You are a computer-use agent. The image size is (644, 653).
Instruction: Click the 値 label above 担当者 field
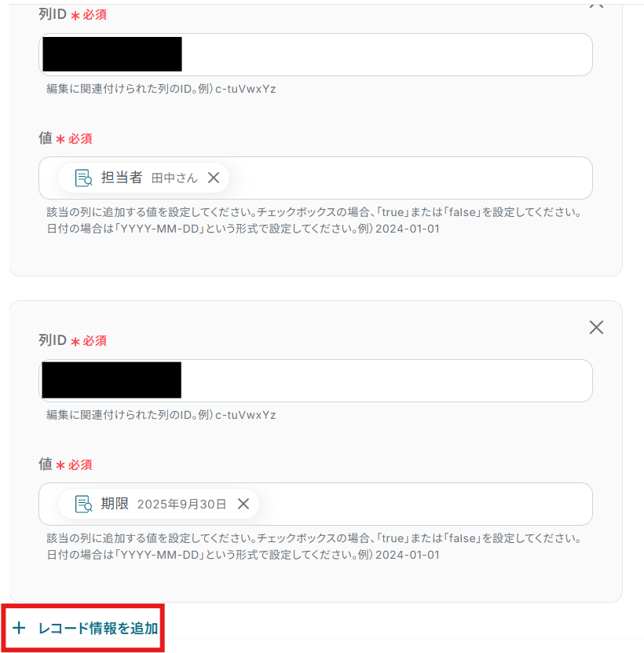pos(46,138)
